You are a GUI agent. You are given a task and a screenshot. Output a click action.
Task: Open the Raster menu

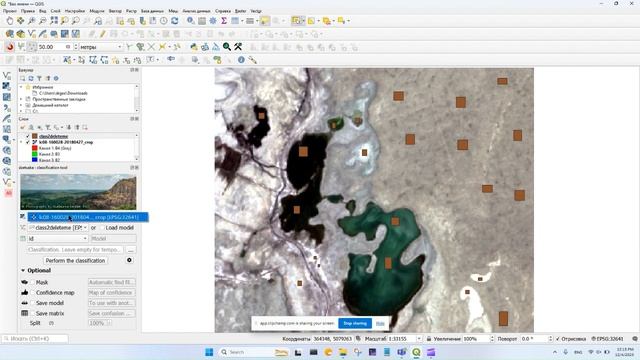point(131,11)
